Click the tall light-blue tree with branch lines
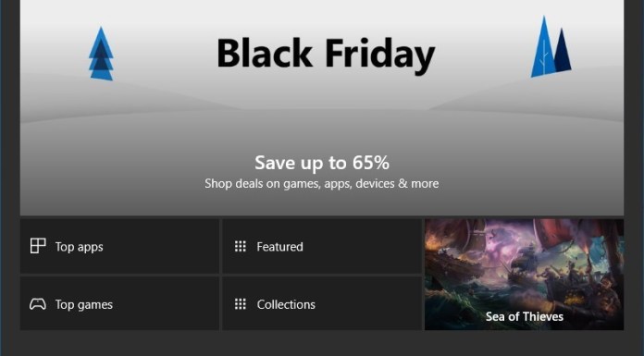The width and height of the screenshot is (644, 356). click(543, 47)
